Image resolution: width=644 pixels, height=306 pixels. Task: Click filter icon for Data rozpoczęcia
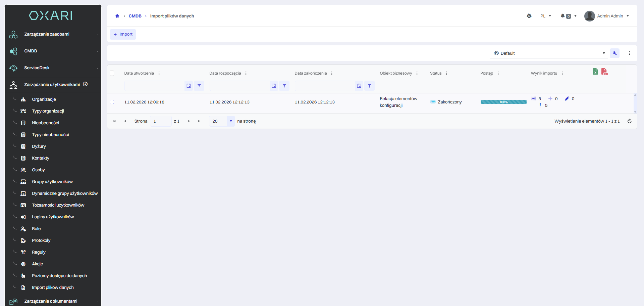(x=284, y=86)
